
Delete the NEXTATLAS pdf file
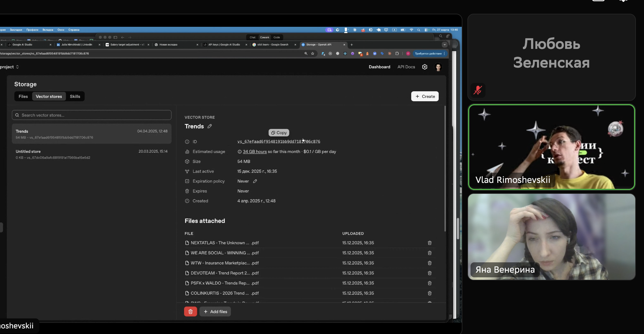[x=430, y=243]
